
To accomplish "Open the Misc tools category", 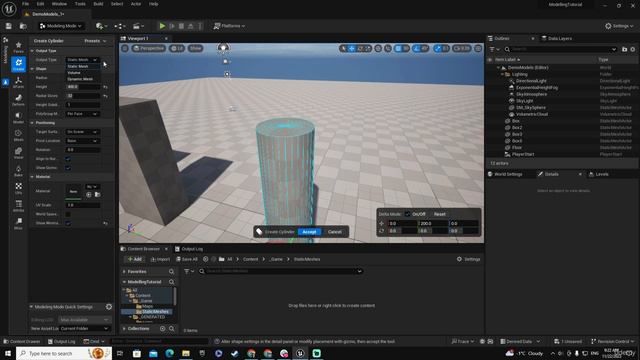I will tap(18, 223).
